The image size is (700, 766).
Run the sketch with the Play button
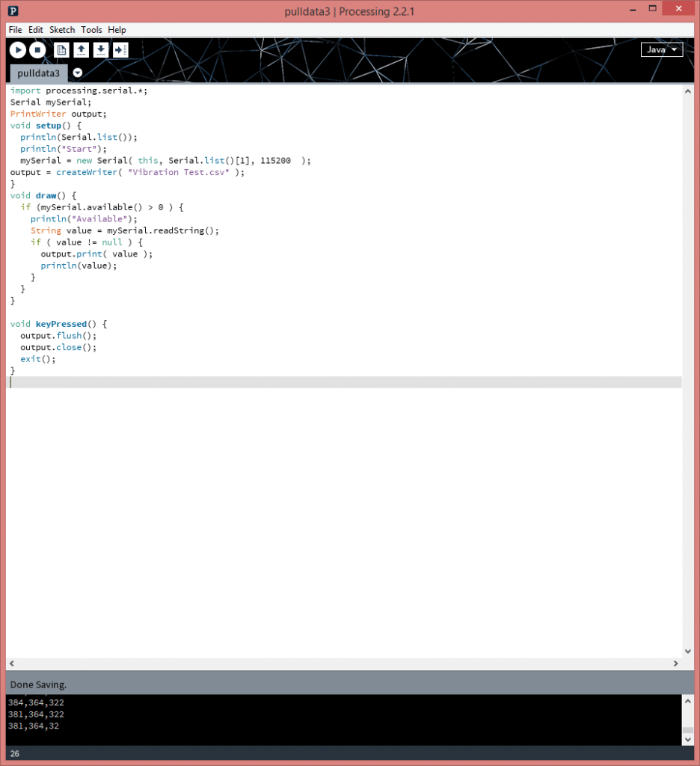click(x=18, y=50)
